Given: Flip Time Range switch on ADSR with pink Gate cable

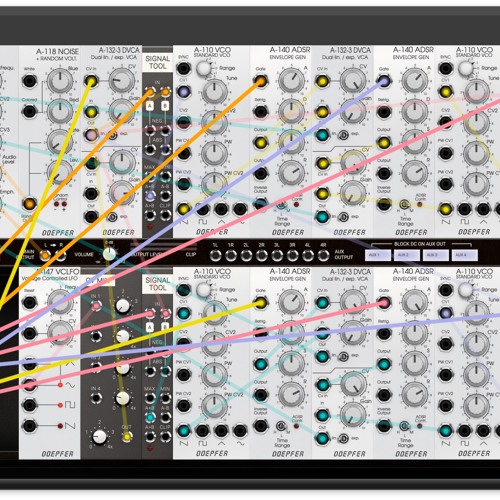Looking at the screenshot, I should tap(405, 426).
